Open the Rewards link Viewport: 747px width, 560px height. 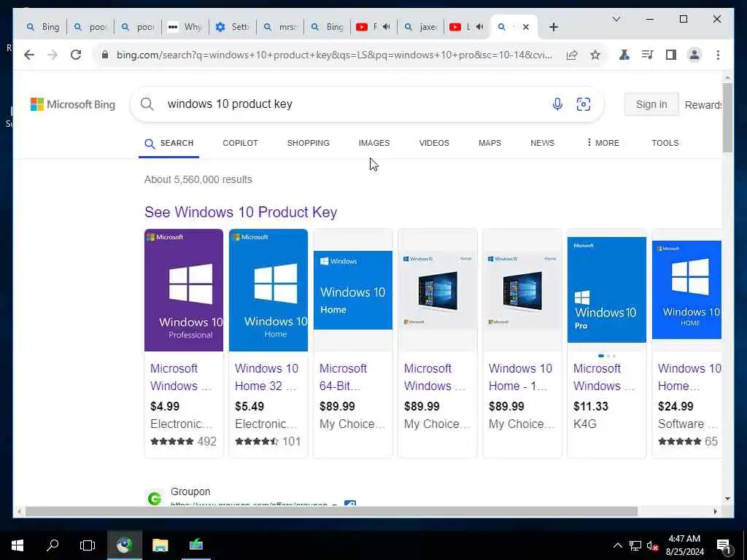pos(703,105)
